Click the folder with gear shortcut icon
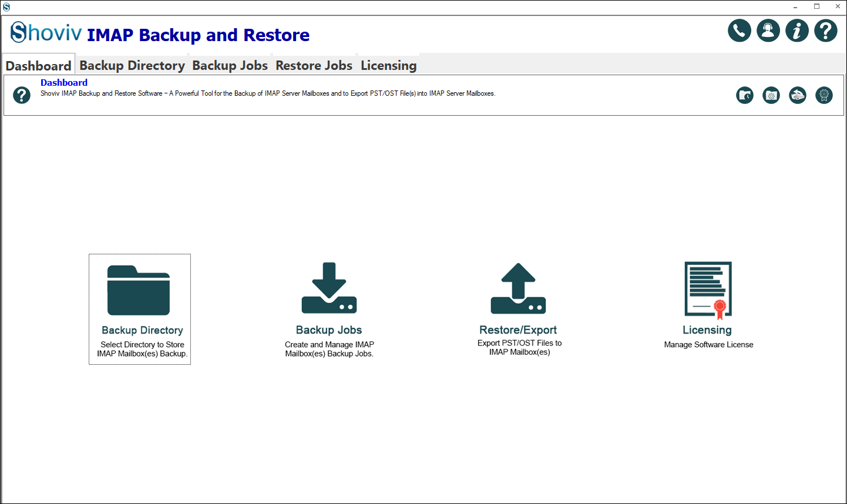Screen dimensions: 847x504 pos(771,95)
